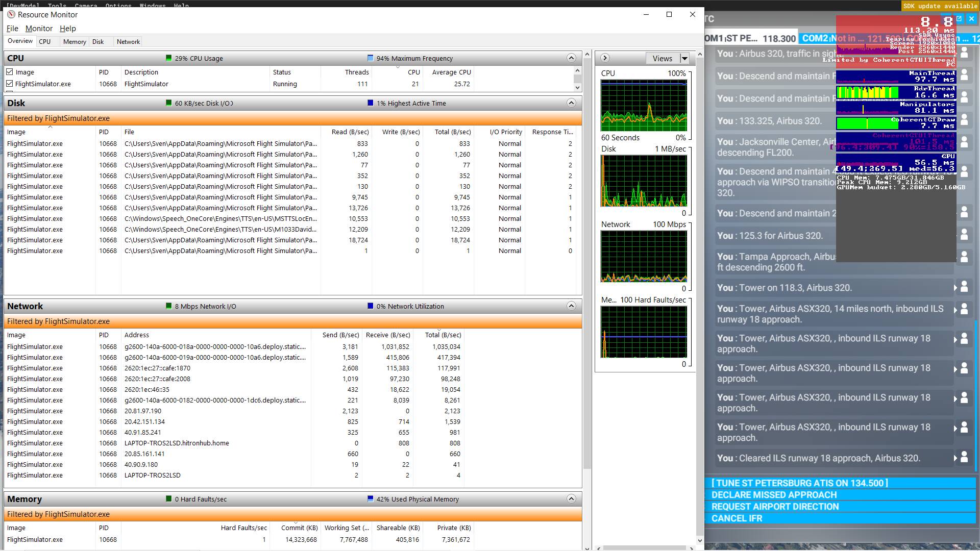Open the Views dropdown arrow
980x551 pixels.
pyautogui.click(x=684, y=59)
